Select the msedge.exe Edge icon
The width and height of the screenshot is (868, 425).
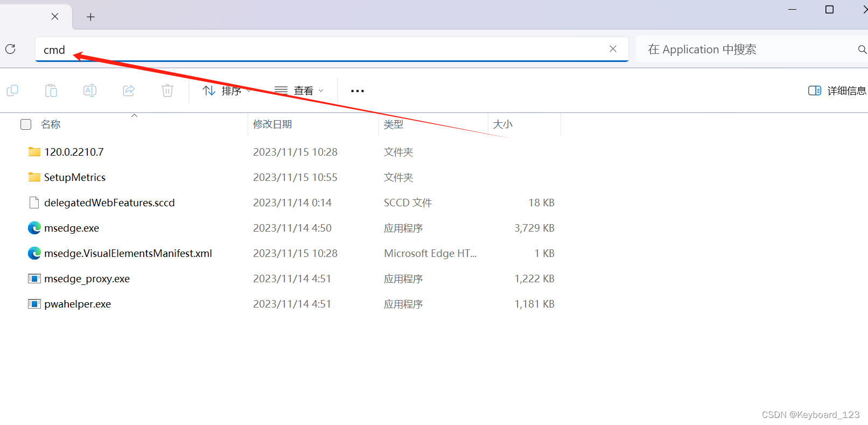click(x=34, y=228)
